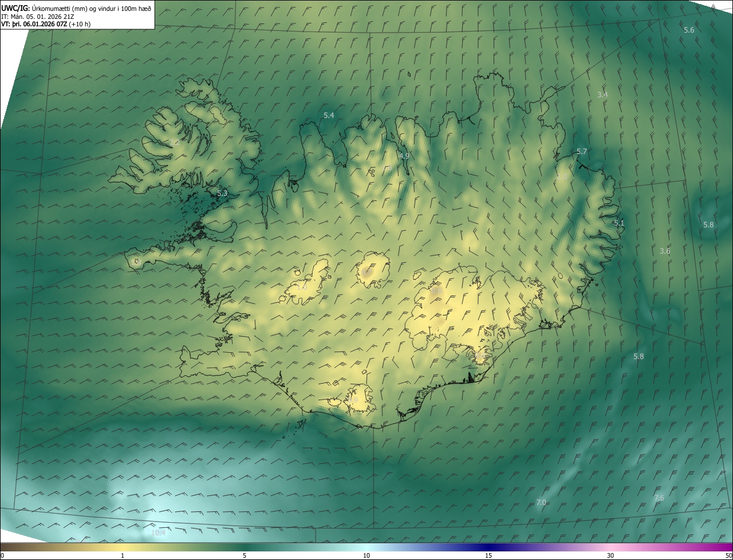733x560 pixels.
Task: Select the 1 tick label on the colorbar
Action: coord(123,555)
